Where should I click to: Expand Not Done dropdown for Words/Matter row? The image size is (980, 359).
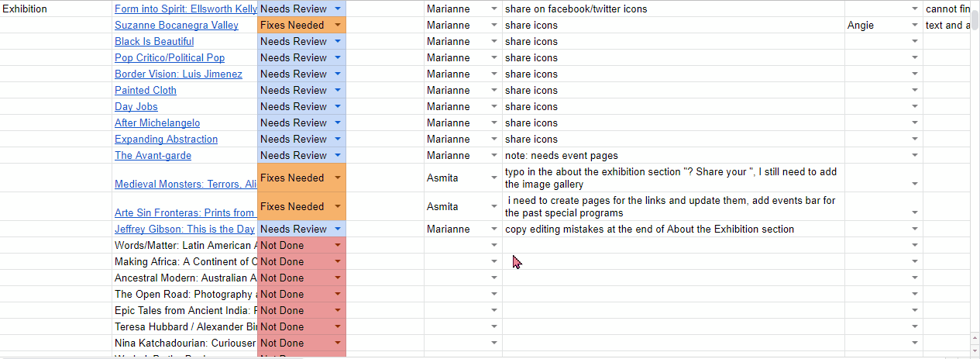click(338, 245)
